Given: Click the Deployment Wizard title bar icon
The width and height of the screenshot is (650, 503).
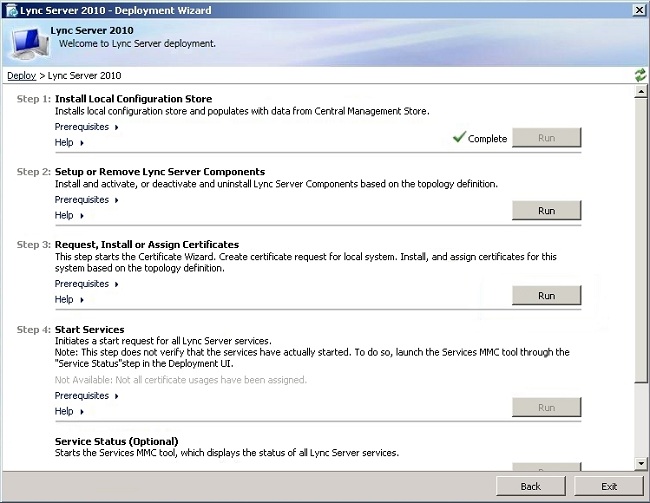Looking at the screenshot, I should tap(11, 10).
